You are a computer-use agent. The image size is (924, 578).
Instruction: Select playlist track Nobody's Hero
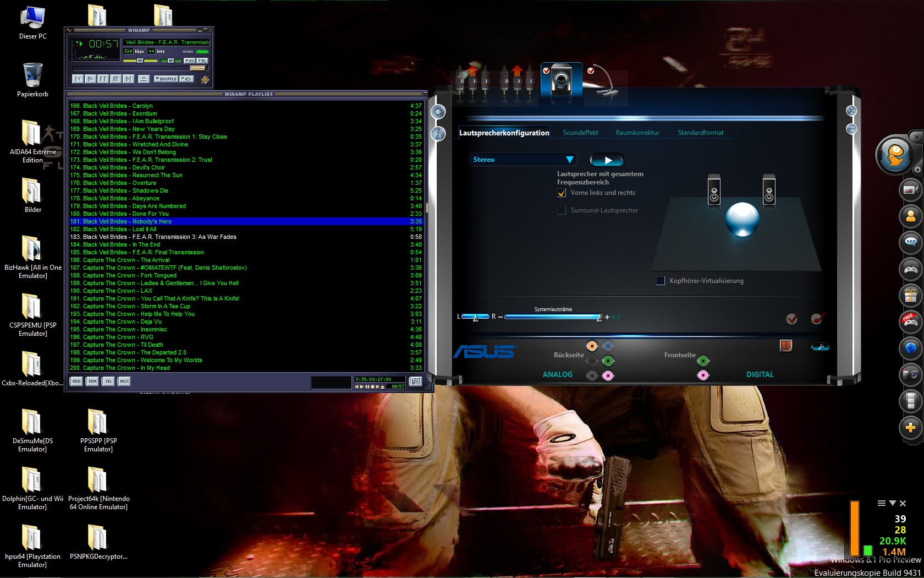click(246, 221)
